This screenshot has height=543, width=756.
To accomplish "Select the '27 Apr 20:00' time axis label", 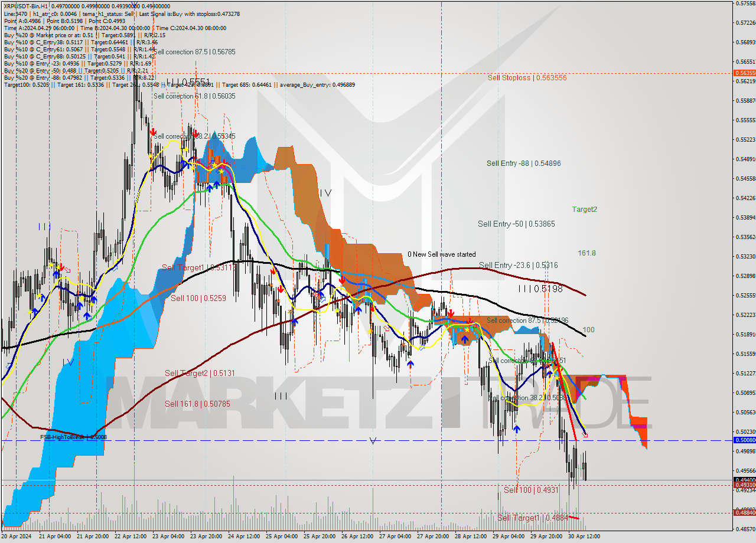I will [x=433, y=536].
